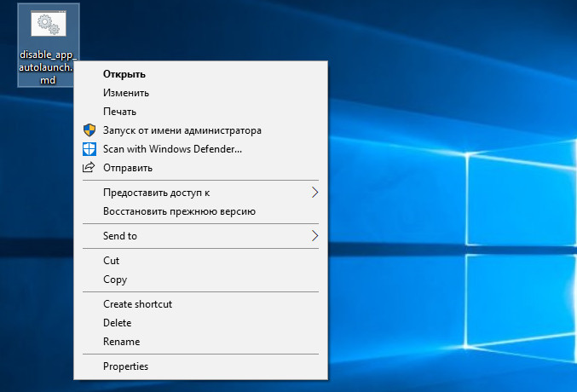This screenshot has height=392, width=577.
Task: Choose the Отправить share entry
Action: tap(200, 168)
